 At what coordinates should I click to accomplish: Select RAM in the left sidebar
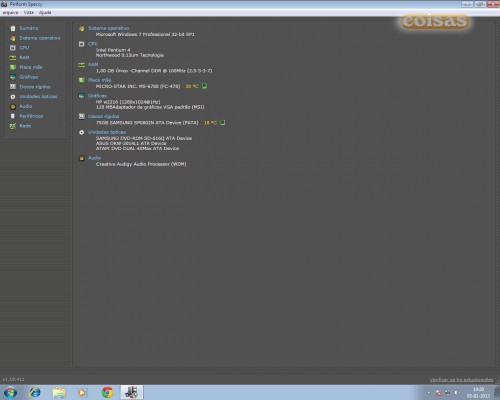point(24,57)
